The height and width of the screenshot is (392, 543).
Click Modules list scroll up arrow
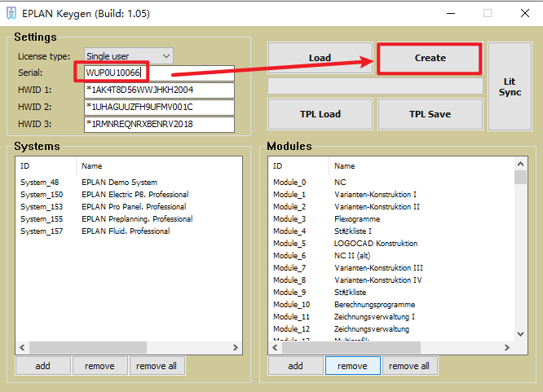point(520,164)
